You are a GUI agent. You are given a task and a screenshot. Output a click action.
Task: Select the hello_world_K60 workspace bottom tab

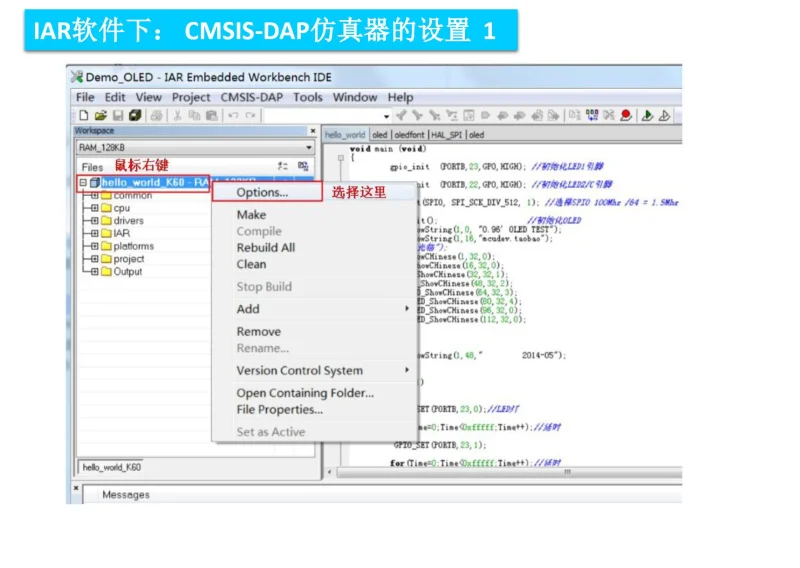tap(111, 467)
